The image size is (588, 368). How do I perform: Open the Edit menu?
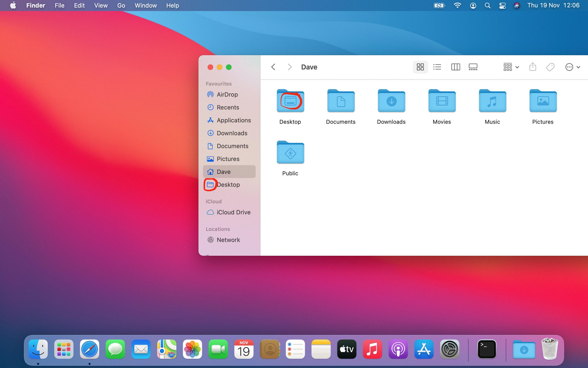[79, 5]
